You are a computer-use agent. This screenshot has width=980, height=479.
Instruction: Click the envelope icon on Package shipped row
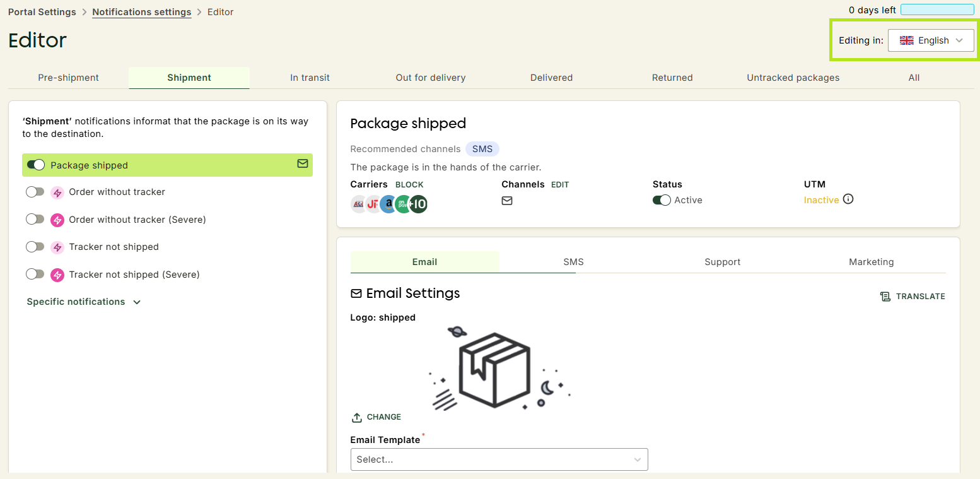(x=303, y=163)
